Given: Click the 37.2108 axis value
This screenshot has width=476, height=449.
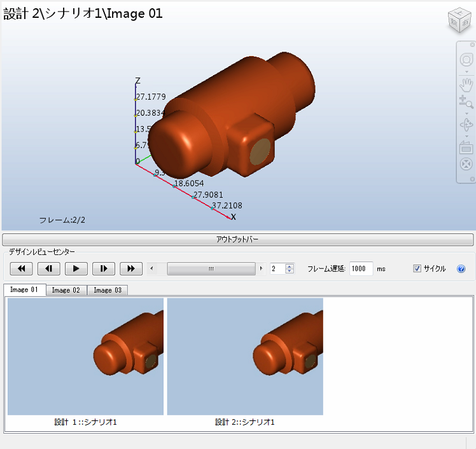Looking at the screenshot, I should [227, 205].
